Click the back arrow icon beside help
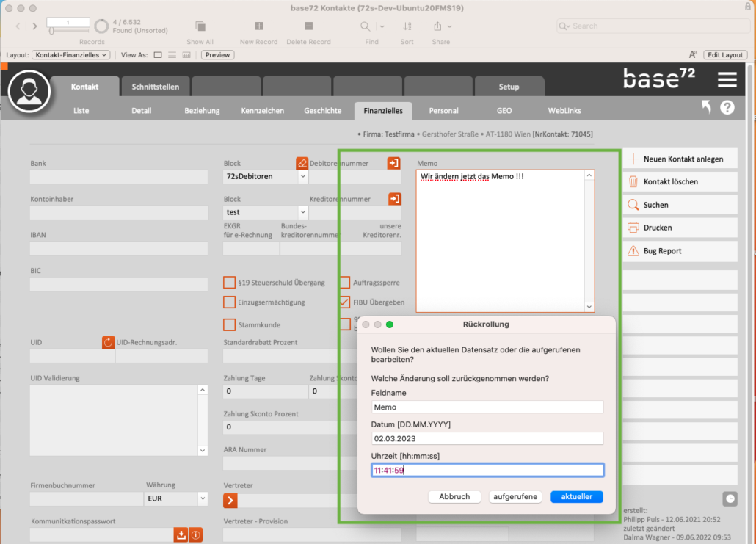The width and height of the screenshot is (756, 544). click(x=706, y=106)
